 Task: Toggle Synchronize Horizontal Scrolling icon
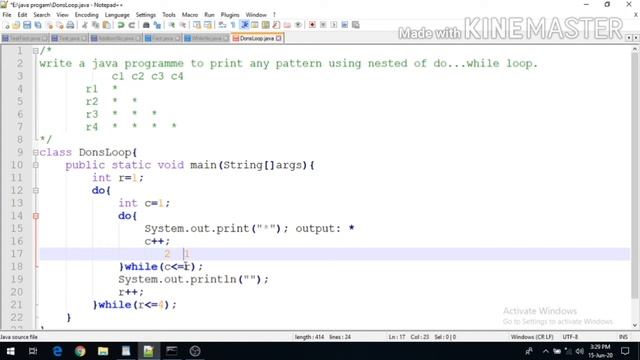pyautogui.click(x=208, y=25)
